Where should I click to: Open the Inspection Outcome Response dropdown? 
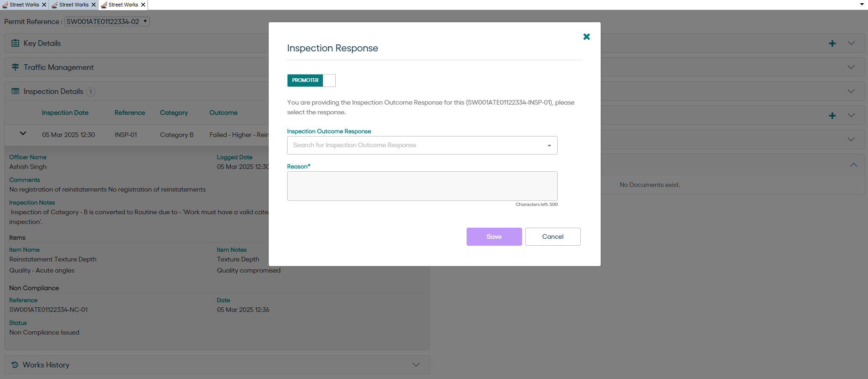422,145
